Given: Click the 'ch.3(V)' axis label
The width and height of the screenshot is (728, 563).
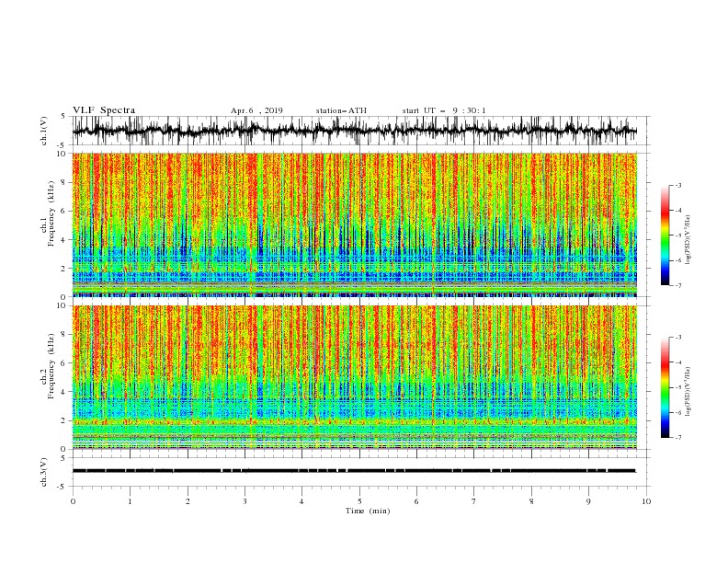Looking at the screenshot, I should point(44,472).
